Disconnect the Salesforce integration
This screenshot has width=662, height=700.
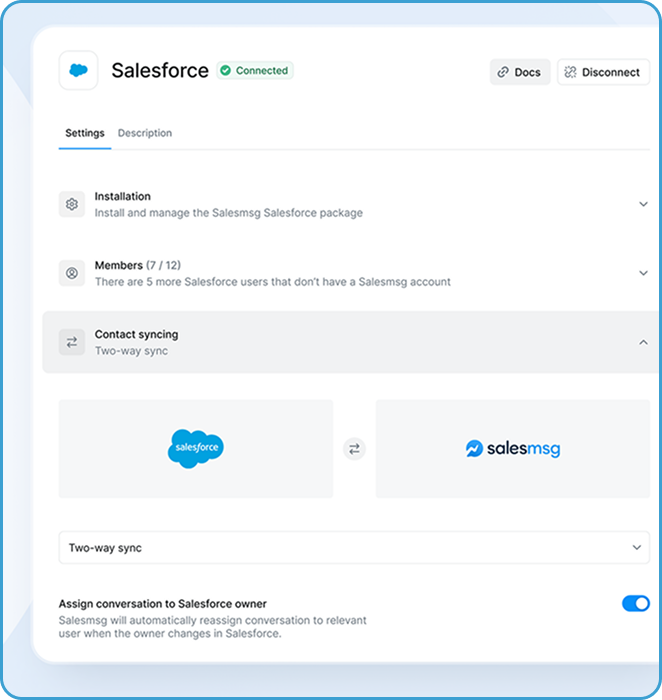point(603,72)
